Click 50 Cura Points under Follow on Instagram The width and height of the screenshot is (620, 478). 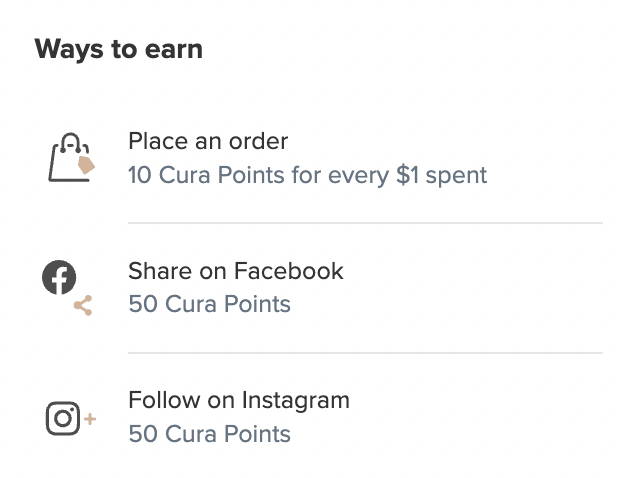(x=210, y=434)
